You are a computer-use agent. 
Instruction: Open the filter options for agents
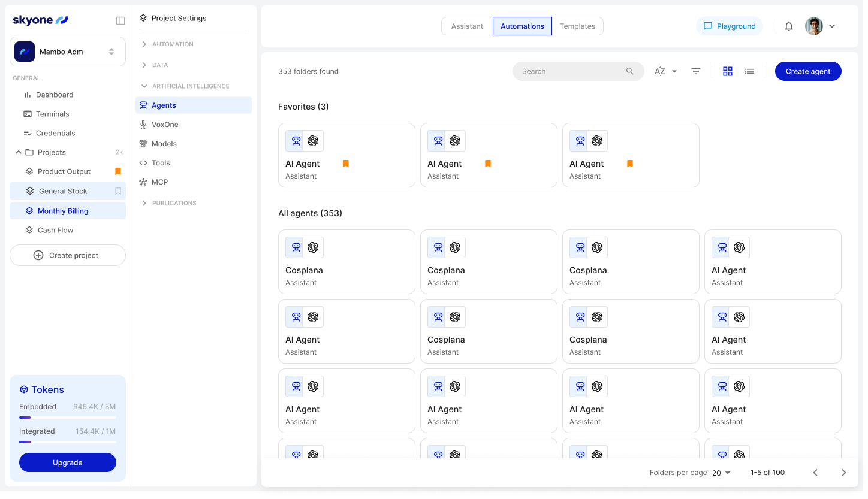[x=695, y=71]
